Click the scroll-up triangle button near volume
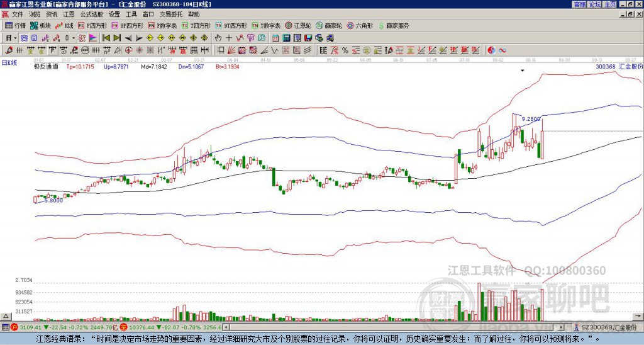This screenshot has width=644, height=345. [x=6, y=316]
